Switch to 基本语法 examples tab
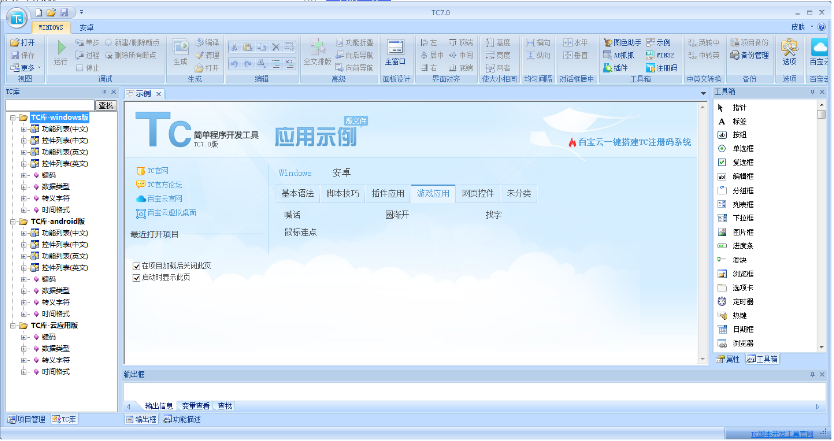Viewport: 834px width, 441px height. coord(298,194)
